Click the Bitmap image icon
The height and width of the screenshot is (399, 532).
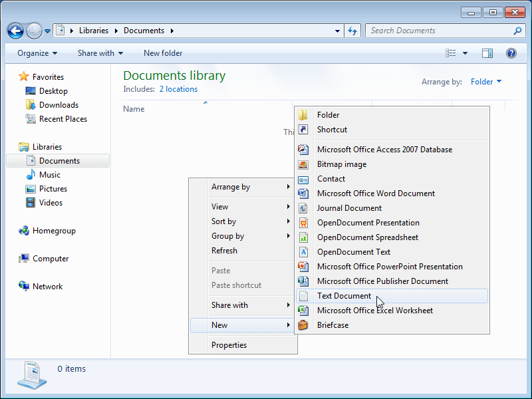pyautogui.click(x=303, y=164)
